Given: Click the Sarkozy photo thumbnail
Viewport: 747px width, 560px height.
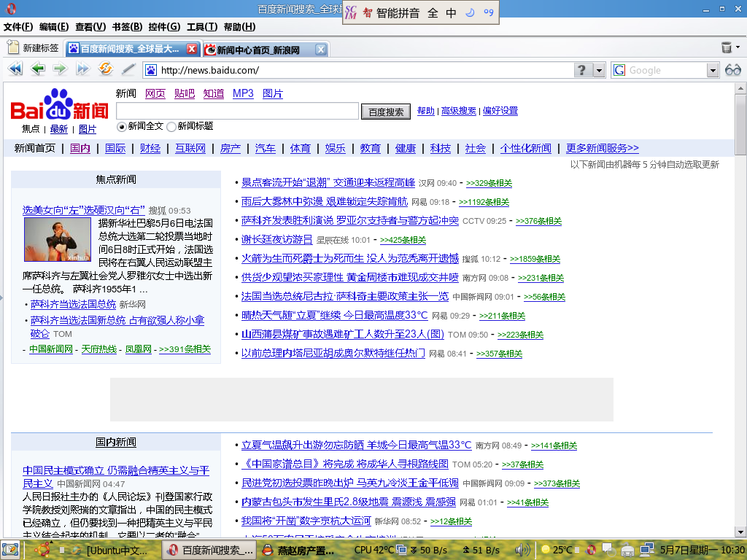Looking at the screenshot, I should (x=58, y=239).
